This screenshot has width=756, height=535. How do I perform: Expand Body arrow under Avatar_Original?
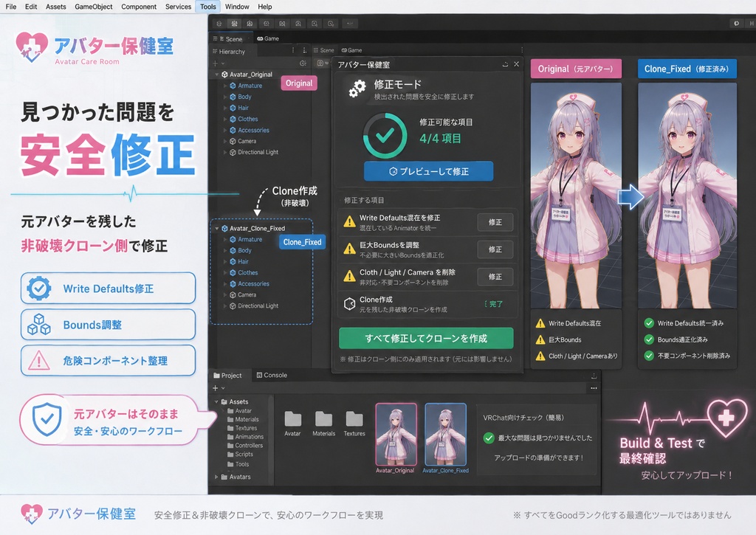[225, 97]
